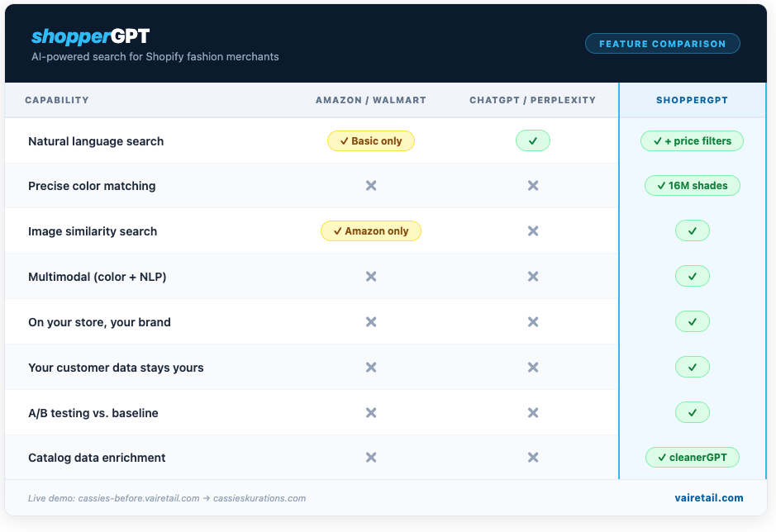Viewport: 776px width, 532px height.
Task: Select the 'Multimodal (color + NLP)' row label
Action: point(97,277)
